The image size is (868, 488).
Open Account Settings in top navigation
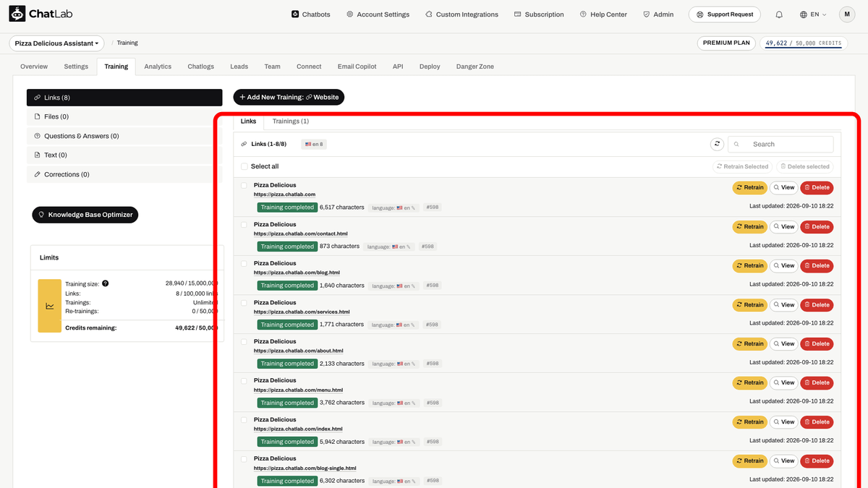tap(378, 14)
